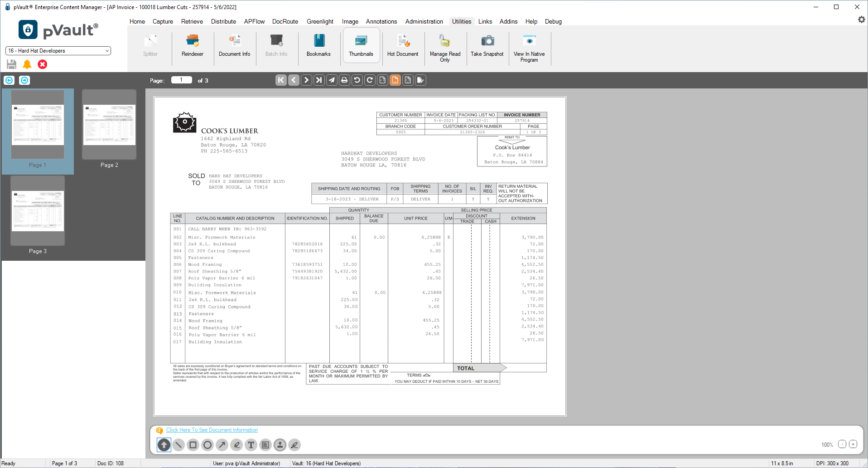Jump to the last page

coord(319,80)
